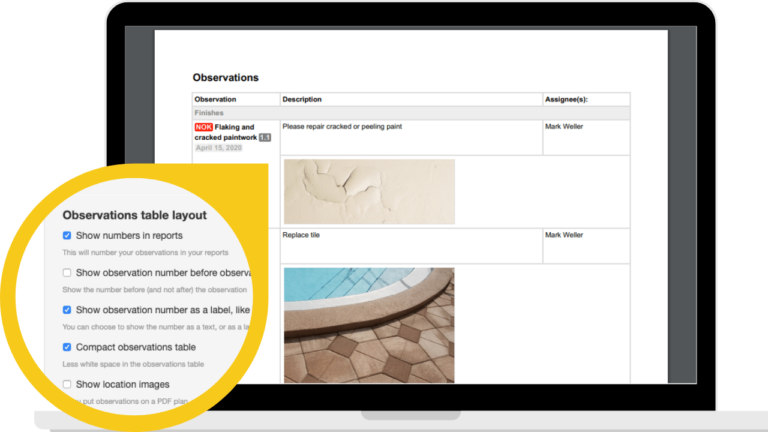Uncheck Show numbers in reports checkbox
The image size is (768, 432).
[67, 236]
